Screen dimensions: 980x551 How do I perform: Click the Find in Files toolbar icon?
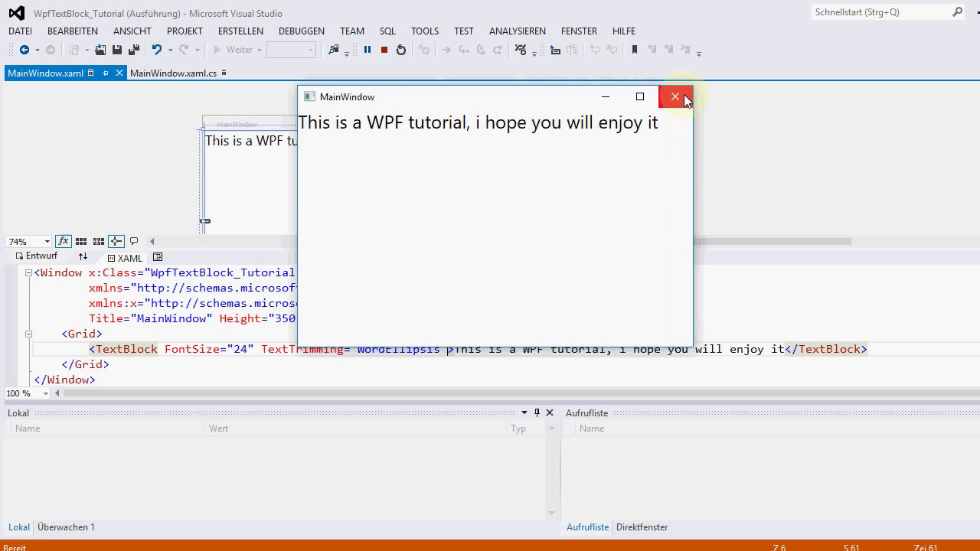pos(333,50)
